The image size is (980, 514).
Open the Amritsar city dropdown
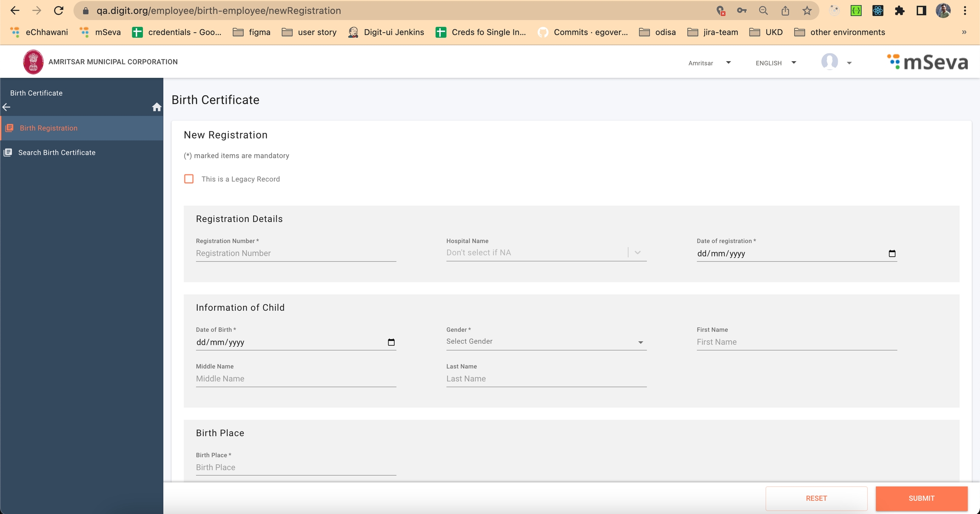709,63
